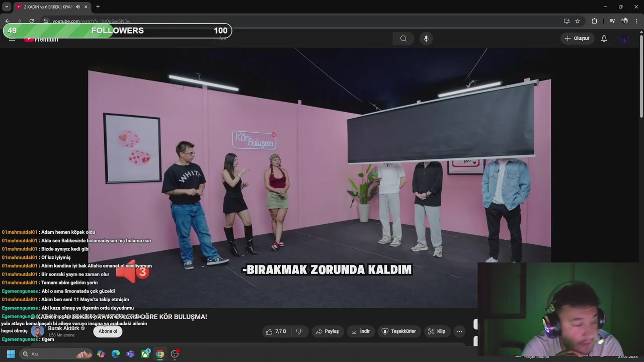Mute the tab via speaker icon
Viewport: 644px width, 362px height.
click(x=77, y=7)
